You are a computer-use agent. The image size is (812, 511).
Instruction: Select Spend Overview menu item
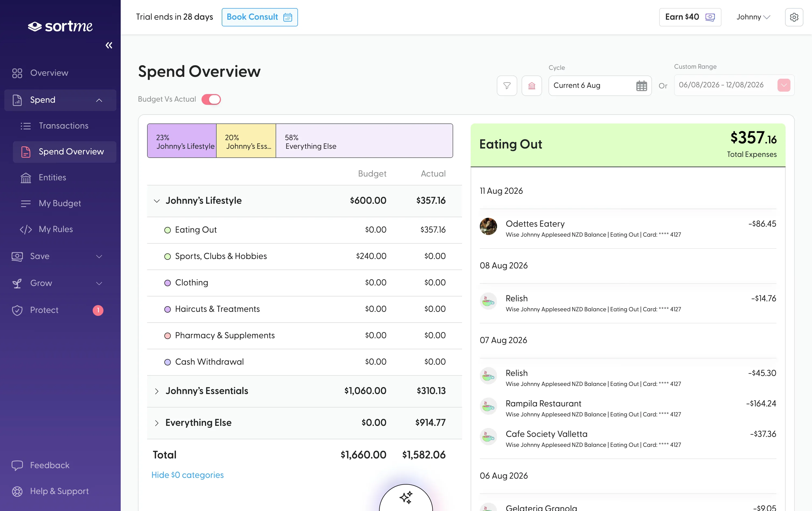(x=64, y=152)
